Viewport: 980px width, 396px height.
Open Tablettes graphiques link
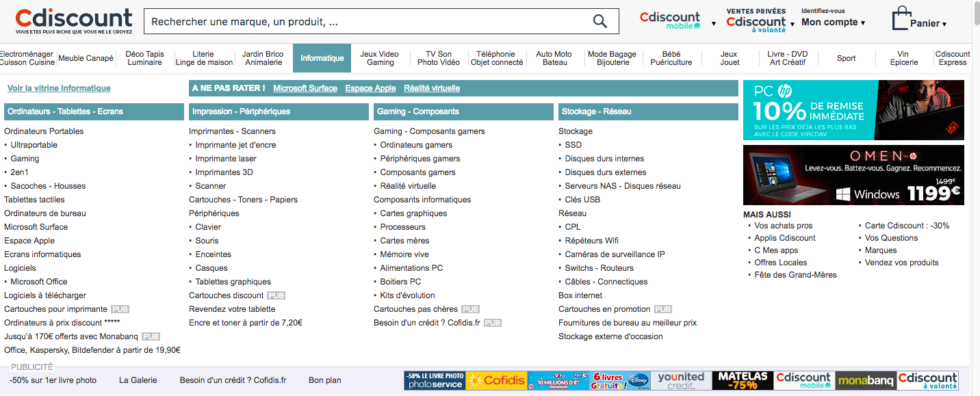coord(233,282)
